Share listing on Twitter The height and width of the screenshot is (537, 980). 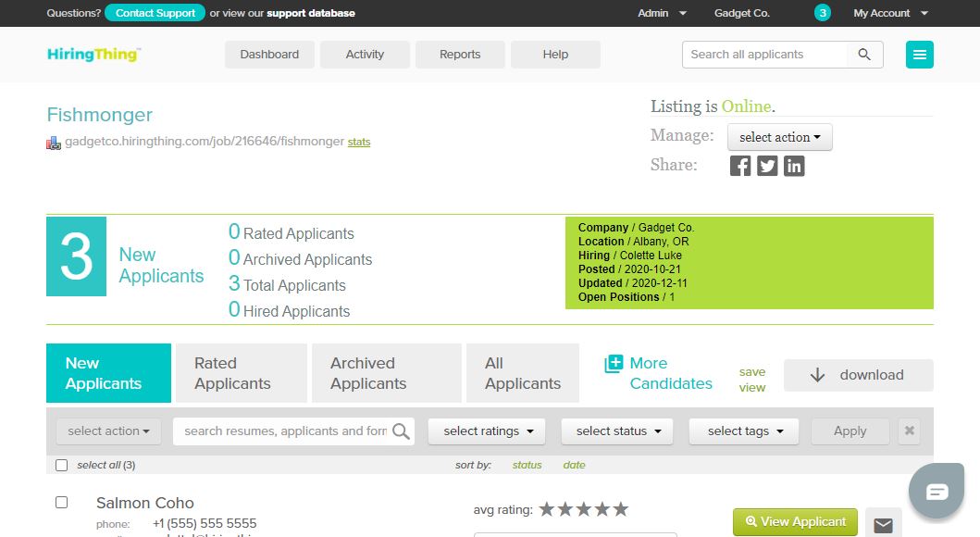[x=767, y=166]
